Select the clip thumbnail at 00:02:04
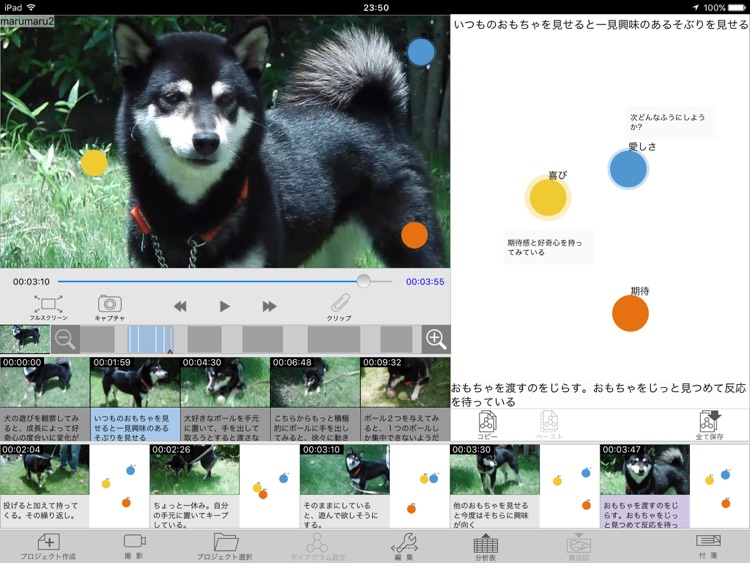 45,470
